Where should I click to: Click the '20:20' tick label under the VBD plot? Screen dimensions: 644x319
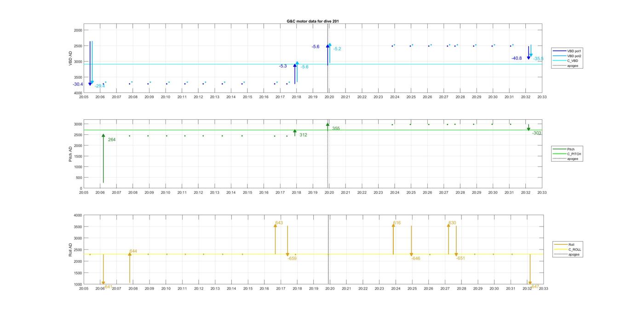[x=329, y=97]
